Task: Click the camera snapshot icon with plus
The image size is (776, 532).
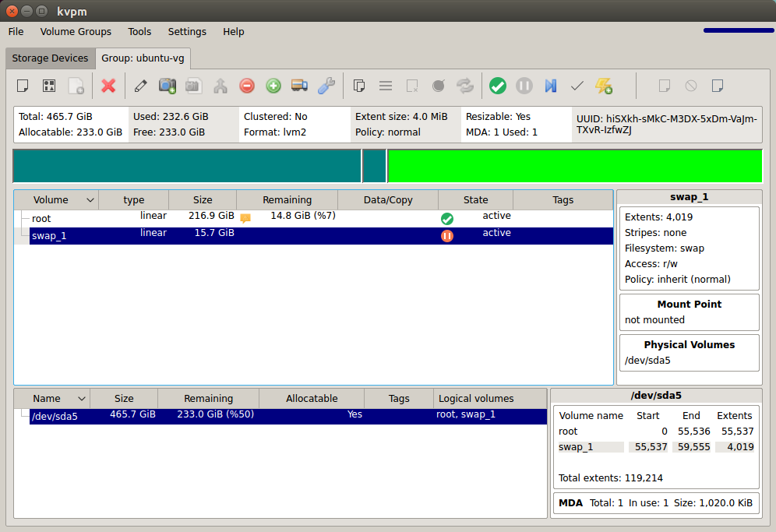Action: click(168, 86)
